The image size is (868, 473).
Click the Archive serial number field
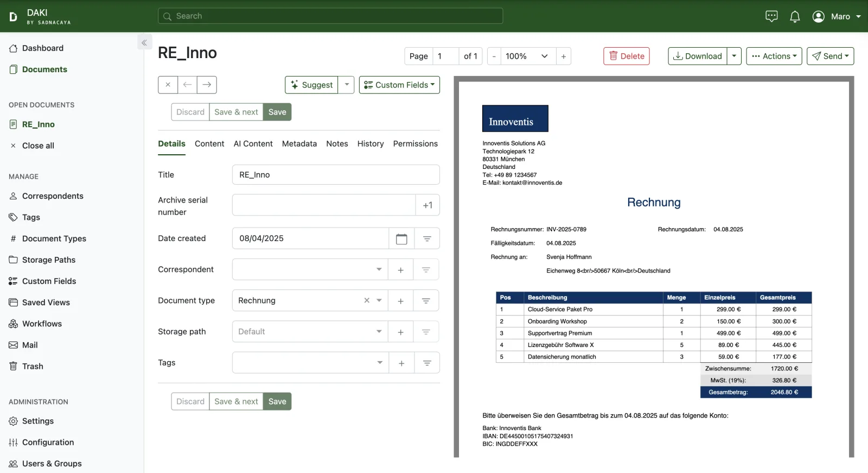click(324, 205)
